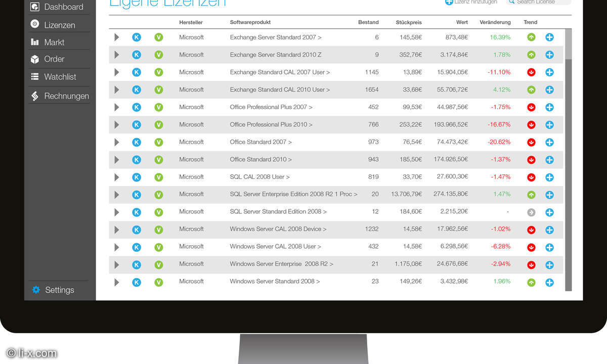Click the Stückpreis column header
Screen dimensions: 607x364
(x=409, y=22)
